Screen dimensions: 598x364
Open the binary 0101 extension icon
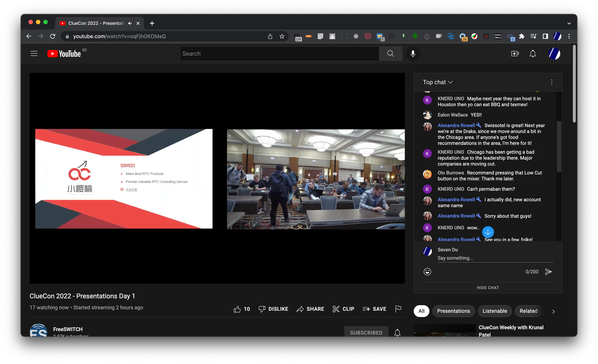[x=498, y=36]
